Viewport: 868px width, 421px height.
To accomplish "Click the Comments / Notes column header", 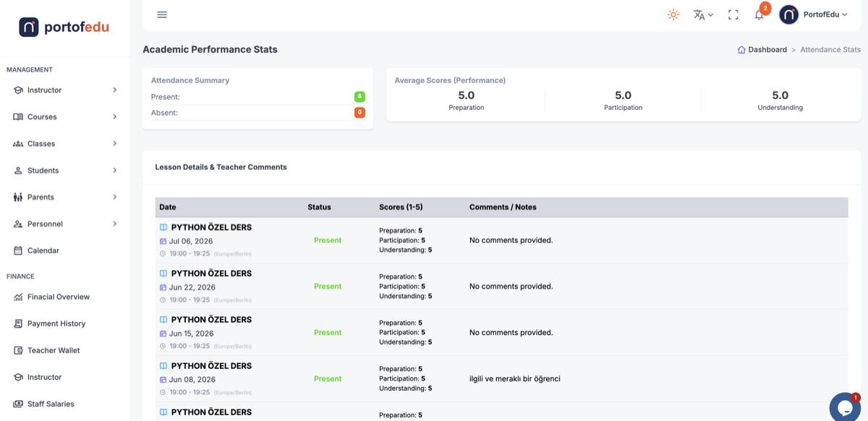I will click(503, 207).
